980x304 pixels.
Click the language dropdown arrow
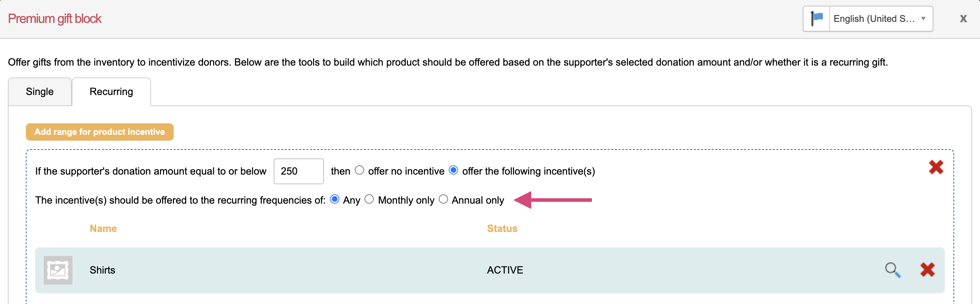point(923,19)
